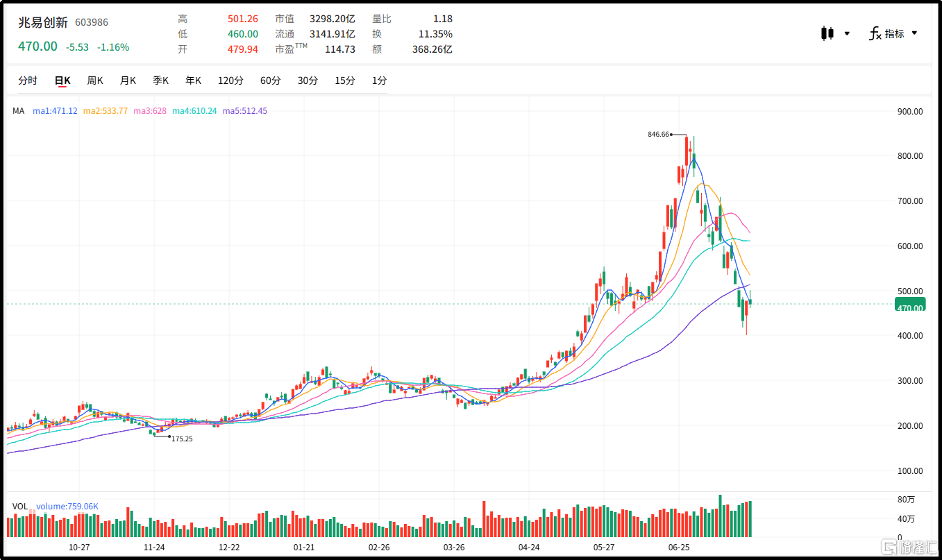Show the 年K yearly chart

coord(193,80)
